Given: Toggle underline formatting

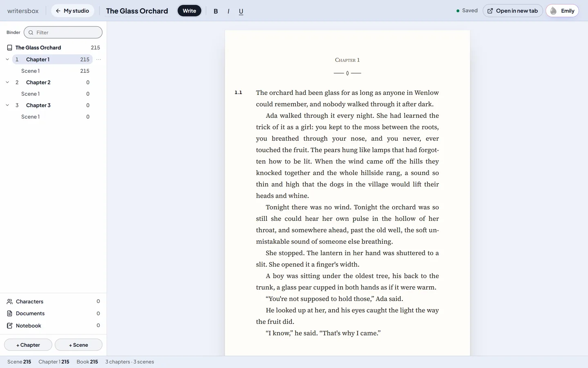Looking at the screenshot, I should click(x=241, y=11).
